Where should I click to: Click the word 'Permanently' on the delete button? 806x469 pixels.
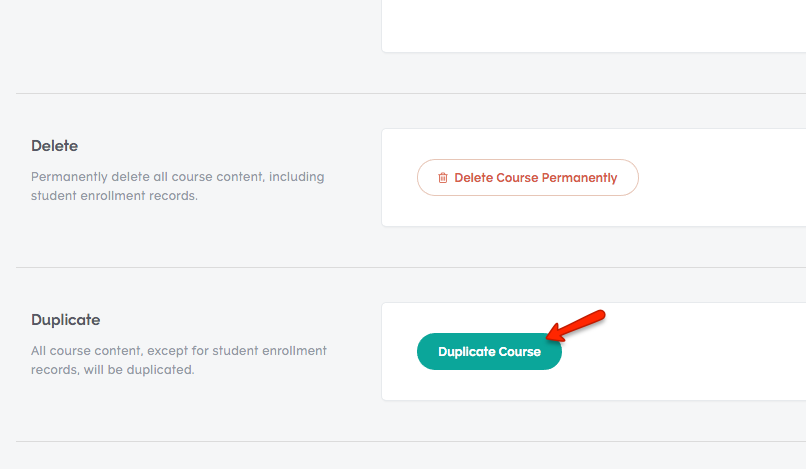click(579, 178)
